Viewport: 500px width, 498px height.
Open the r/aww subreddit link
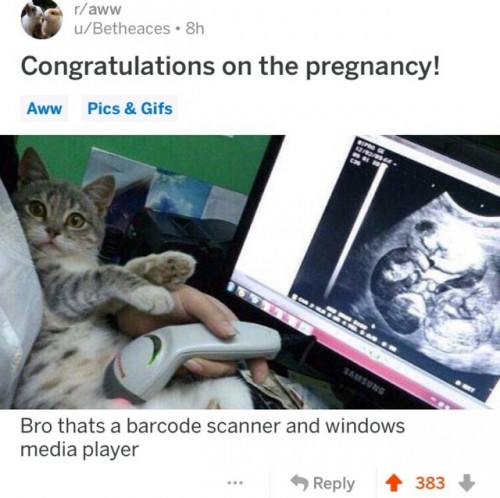(x=97, y=10)
